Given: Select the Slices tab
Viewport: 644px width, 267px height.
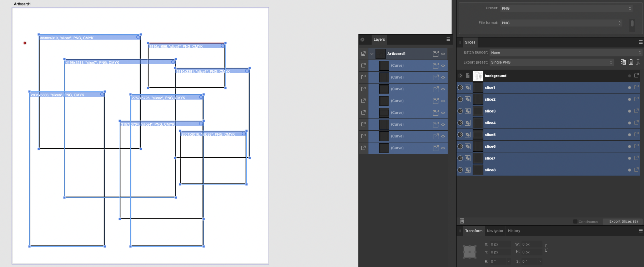Looking at the screenshot, I should [x=470, y=42].
